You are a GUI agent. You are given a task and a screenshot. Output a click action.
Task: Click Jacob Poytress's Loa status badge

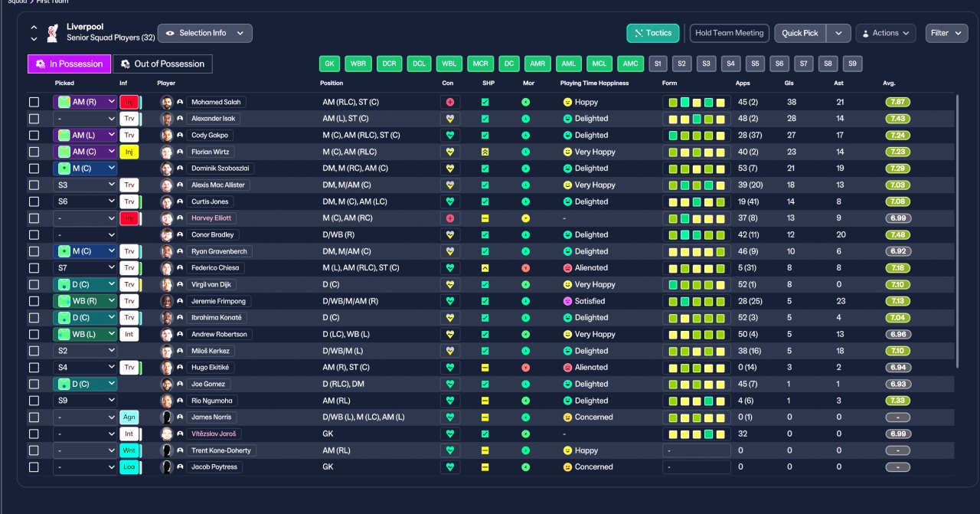tap(129, 467)
